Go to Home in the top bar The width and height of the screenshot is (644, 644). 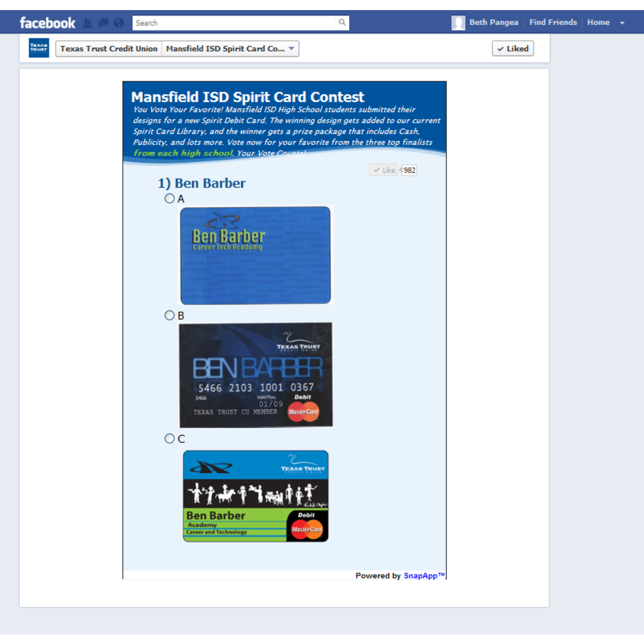[x=598, y=23]
